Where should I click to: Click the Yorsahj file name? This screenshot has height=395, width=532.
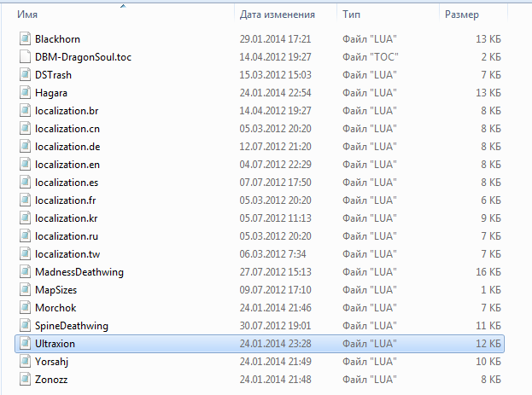51,362
